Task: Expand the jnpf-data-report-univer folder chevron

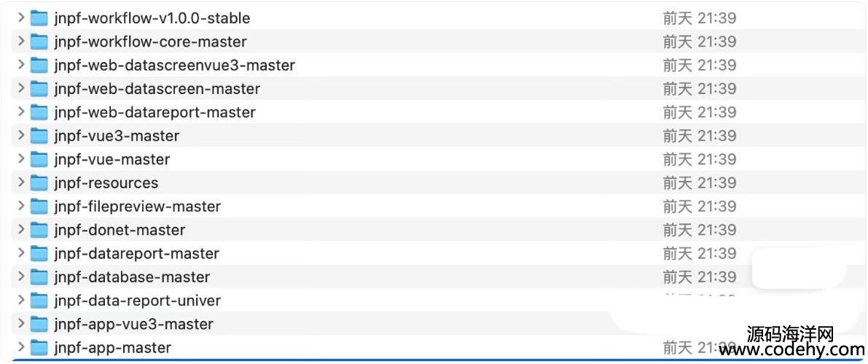Action: click(21, 301)
